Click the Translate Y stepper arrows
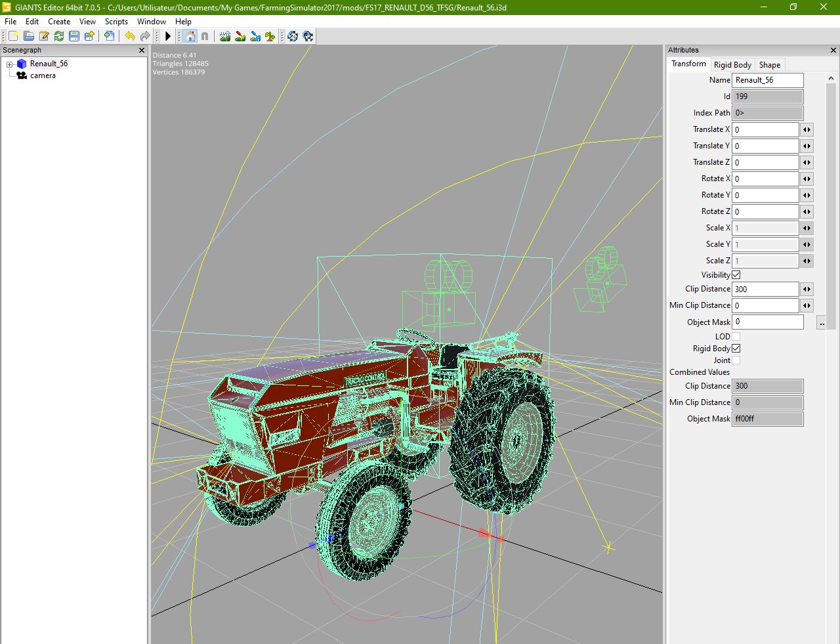Image resolution: width=840 pixels, height=644 pixels. 807,146
